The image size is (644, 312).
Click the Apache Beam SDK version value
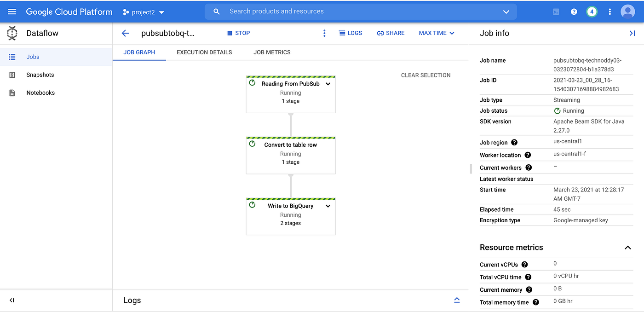(589, 126)
